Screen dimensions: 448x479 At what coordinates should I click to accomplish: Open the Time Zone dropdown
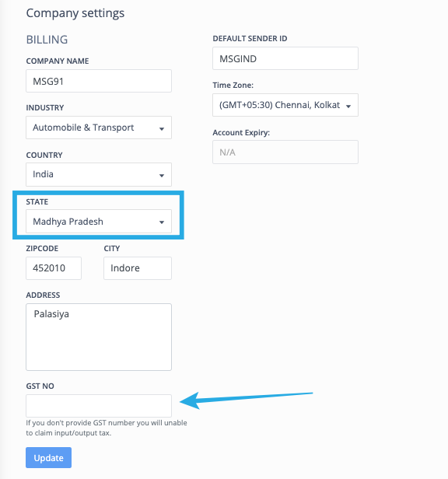point(285,105)
